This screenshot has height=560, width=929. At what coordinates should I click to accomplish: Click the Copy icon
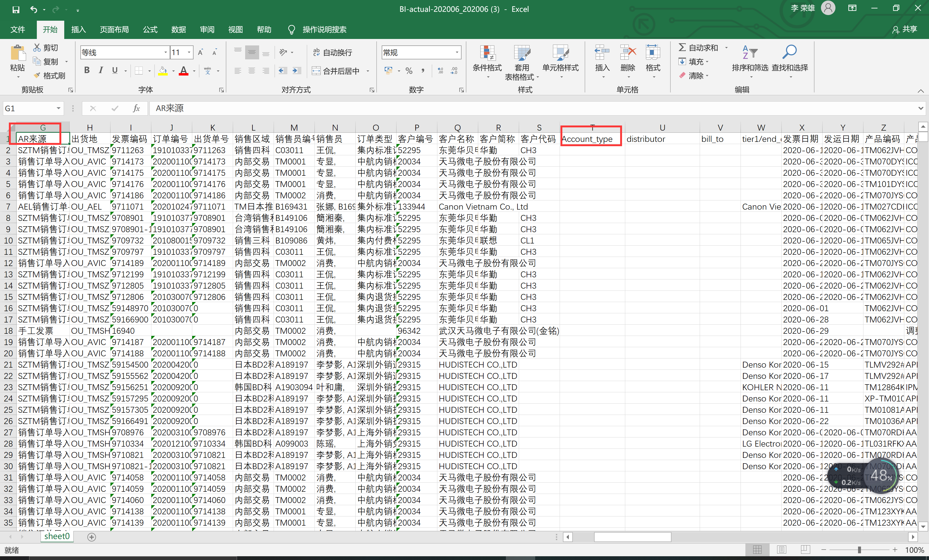[x=37, y=62]
